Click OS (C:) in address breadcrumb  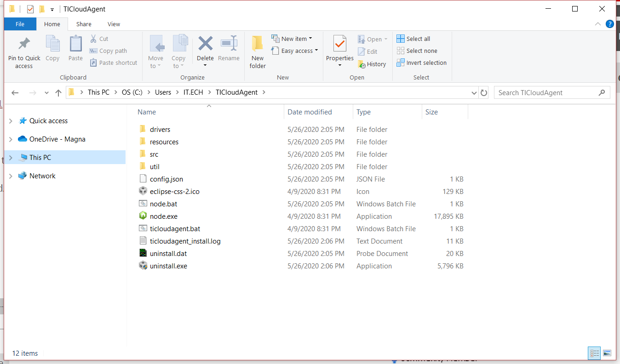132,92
